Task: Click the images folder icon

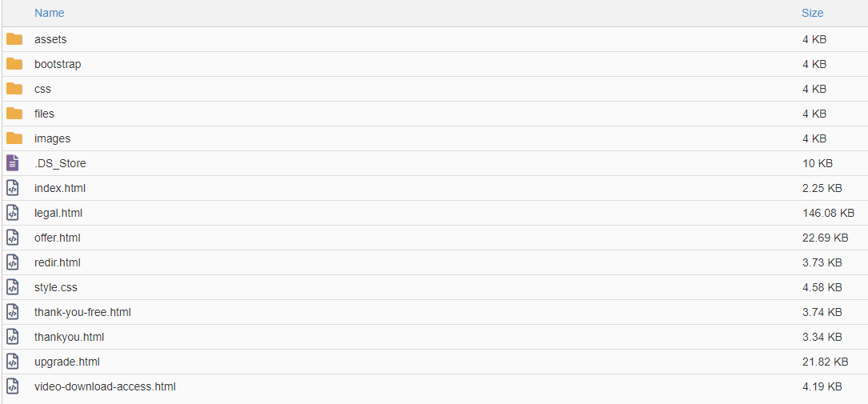Action: pos(14,138)
